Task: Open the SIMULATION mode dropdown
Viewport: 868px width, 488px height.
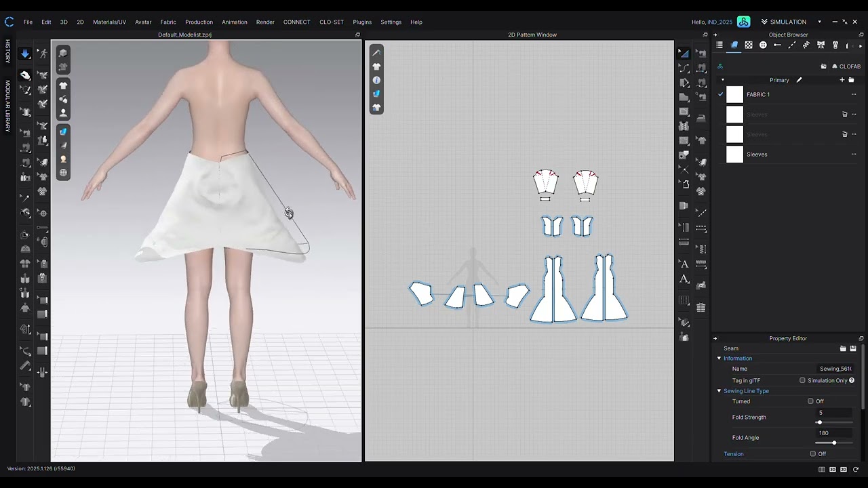Action: pos(819,22)
